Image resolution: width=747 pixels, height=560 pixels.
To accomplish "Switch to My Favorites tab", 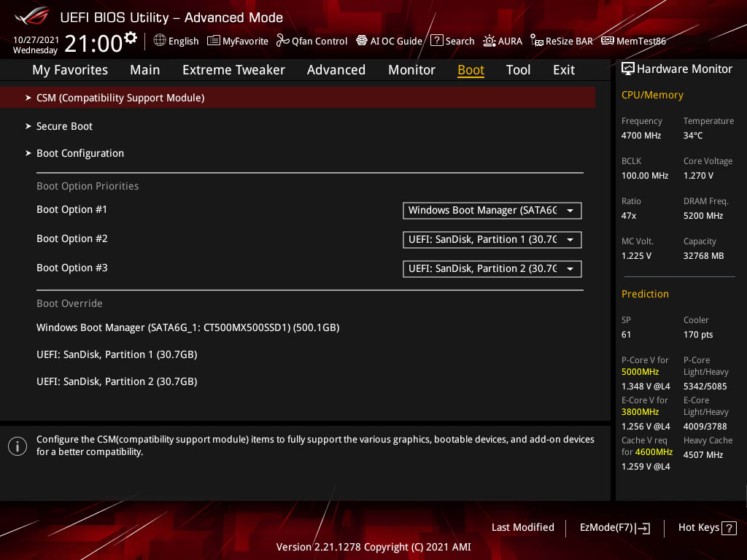I will [70, 70].
